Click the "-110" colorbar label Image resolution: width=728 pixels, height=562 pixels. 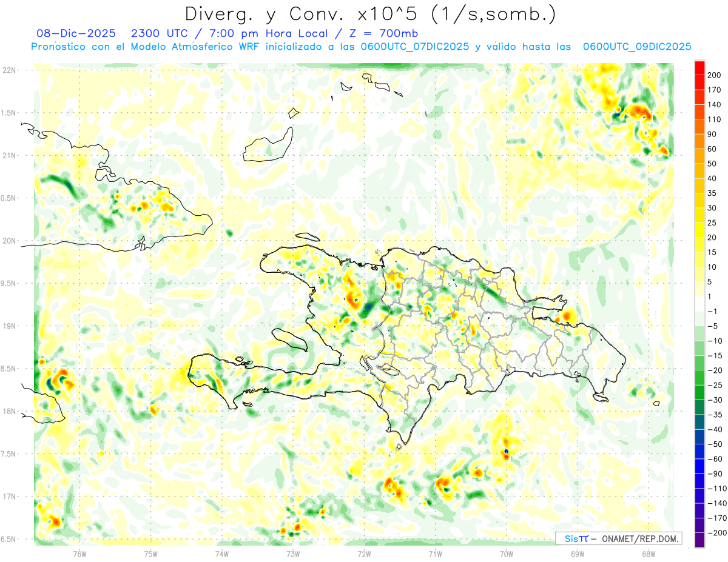pyautogui.click(x=718, y=489)
